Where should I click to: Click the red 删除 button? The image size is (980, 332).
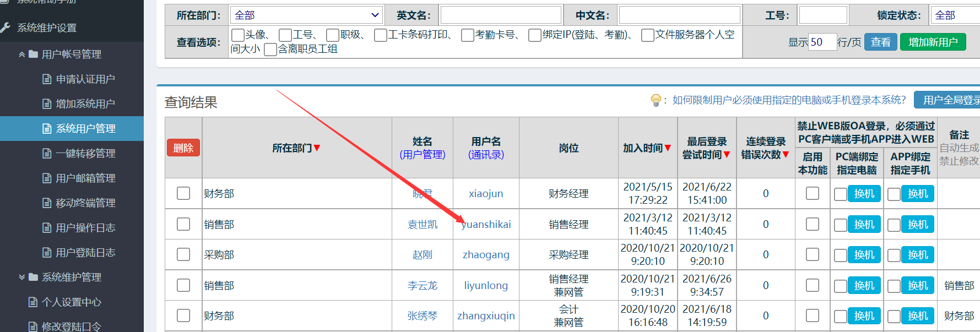click(183, 148)
